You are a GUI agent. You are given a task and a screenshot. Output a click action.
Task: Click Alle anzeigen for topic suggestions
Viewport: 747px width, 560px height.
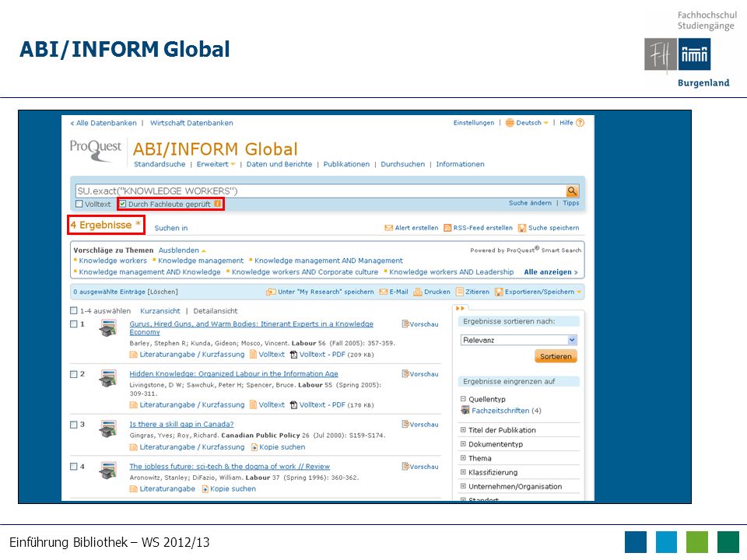point(551,272)
